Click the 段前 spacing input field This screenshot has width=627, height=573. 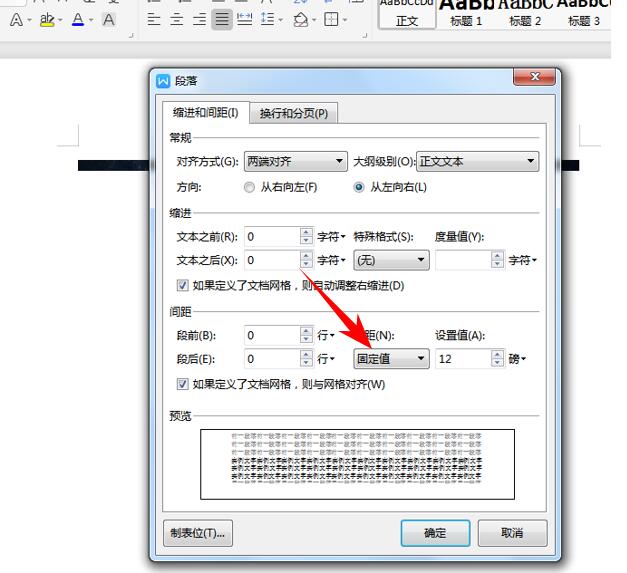272,335
